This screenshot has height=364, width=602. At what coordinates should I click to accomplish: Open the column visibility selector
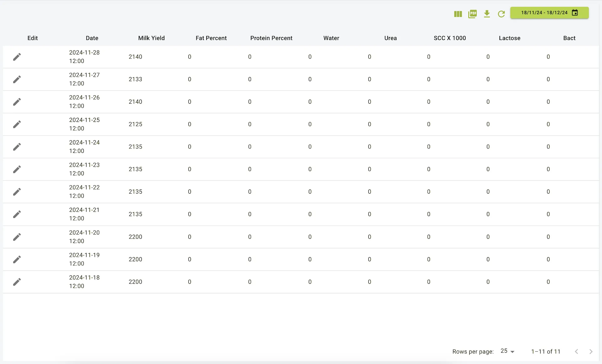point(458,14)
